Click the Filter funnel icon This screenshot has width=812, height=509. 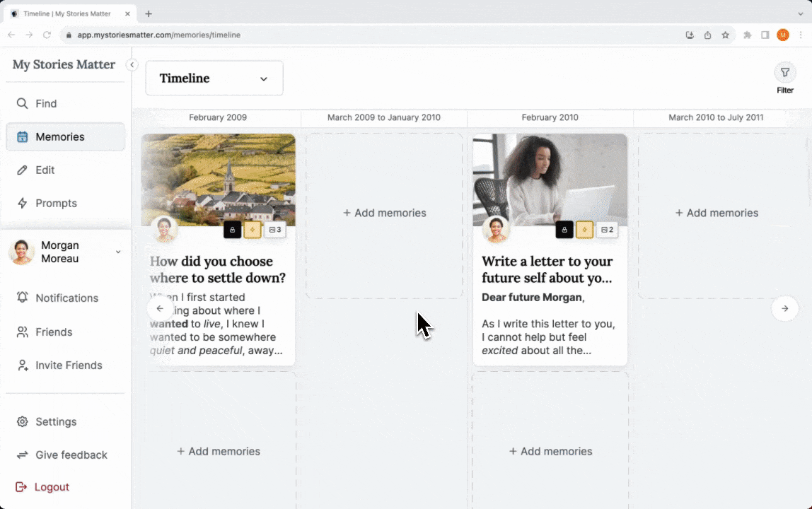(785, 73)
